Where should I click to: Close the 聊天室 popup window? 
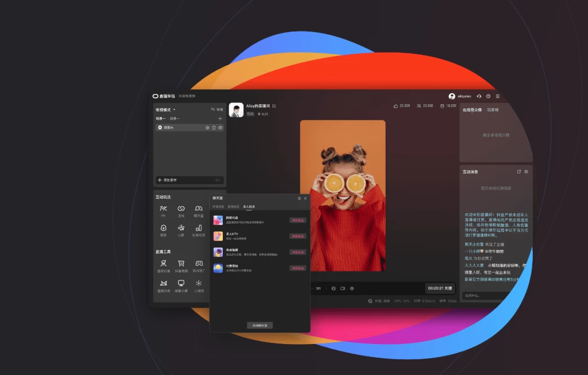pos(305,198)
